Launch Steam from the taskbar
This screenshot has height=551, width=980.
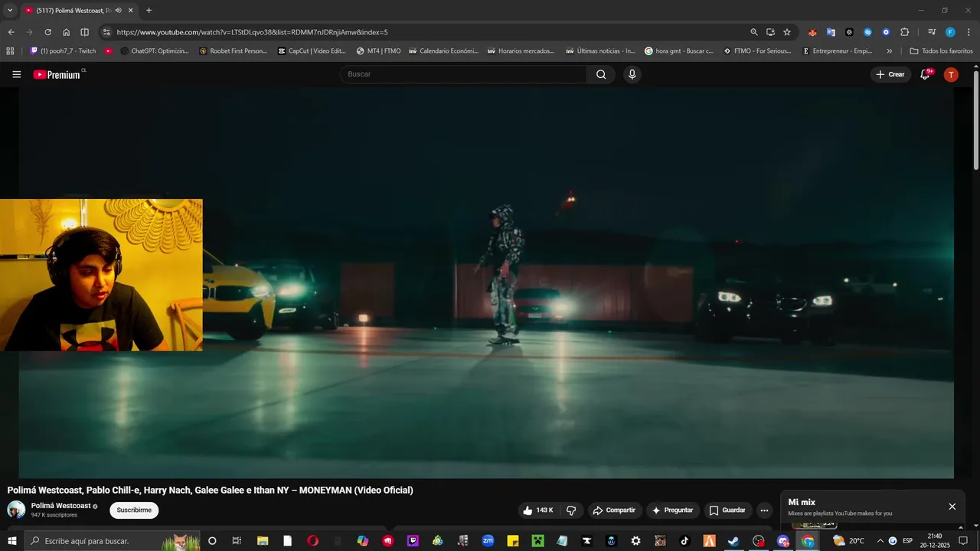tap(733, 541)
